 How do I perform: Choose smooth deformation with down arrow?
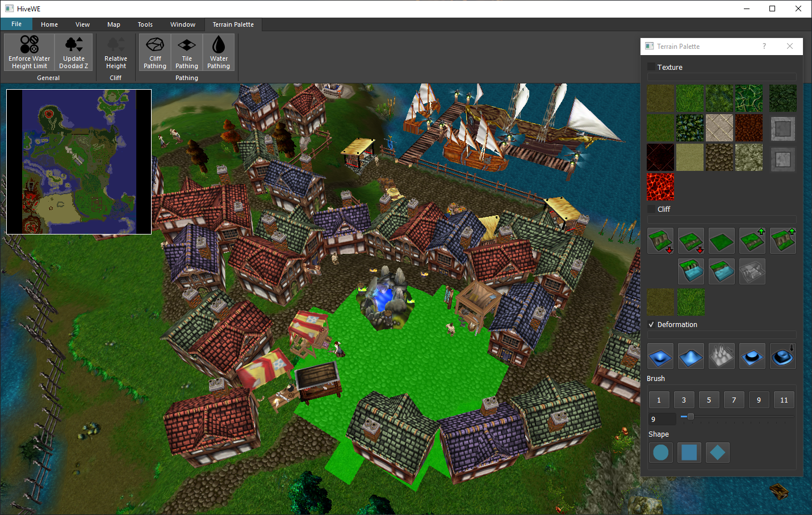coord(783,356)
